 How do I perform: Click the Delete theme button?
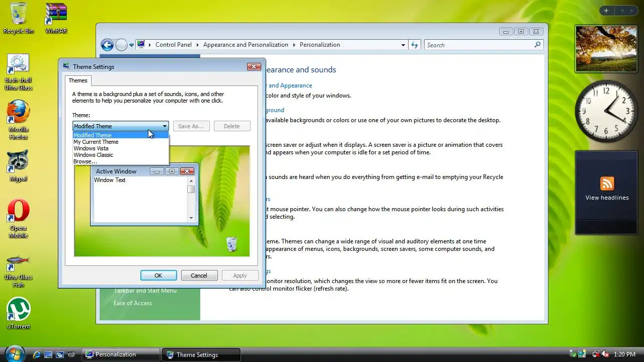pos(232,126)
